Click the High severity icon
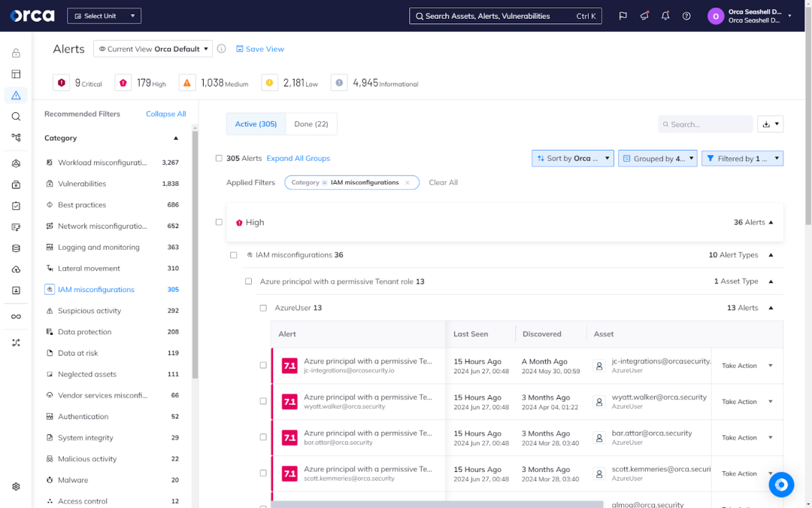Screen dimensions: 812x508 tap(123, 83)
